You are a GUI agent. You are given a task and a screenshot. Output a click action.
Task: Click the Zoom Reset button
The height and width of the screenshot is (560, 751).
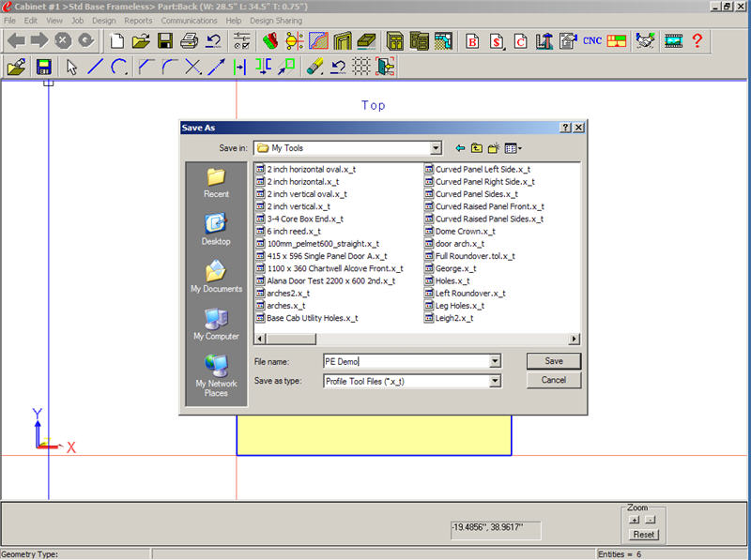pos(643,534)
